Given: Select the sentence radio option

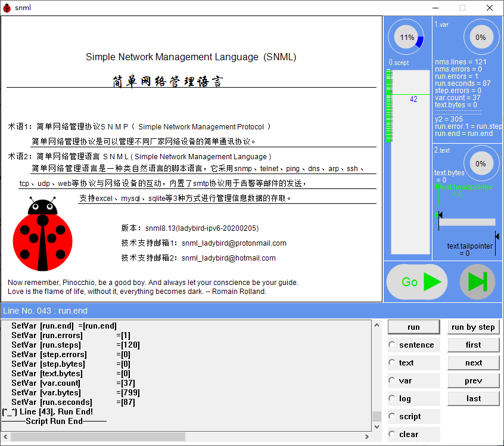Looking at the screenshot, I should [392, 345].
